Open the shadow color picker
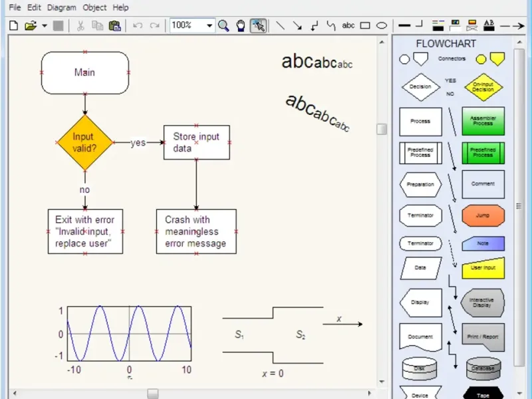The image size is (532, 399). click(472, 25)
